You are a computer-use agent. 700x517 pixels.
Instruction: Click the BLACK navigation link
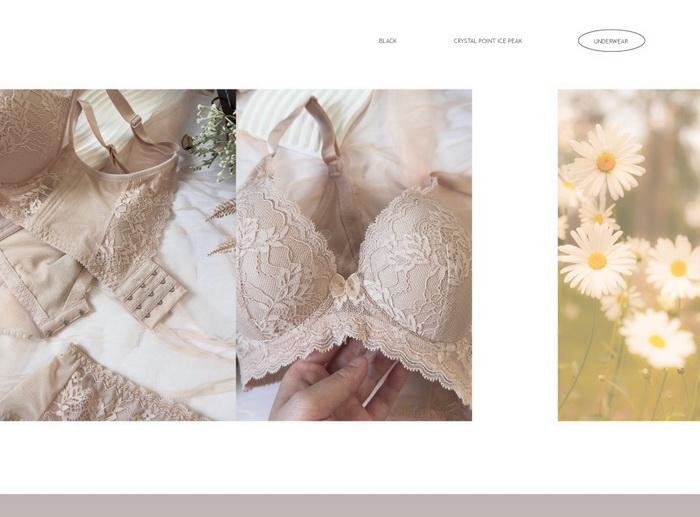click(387, 41)
